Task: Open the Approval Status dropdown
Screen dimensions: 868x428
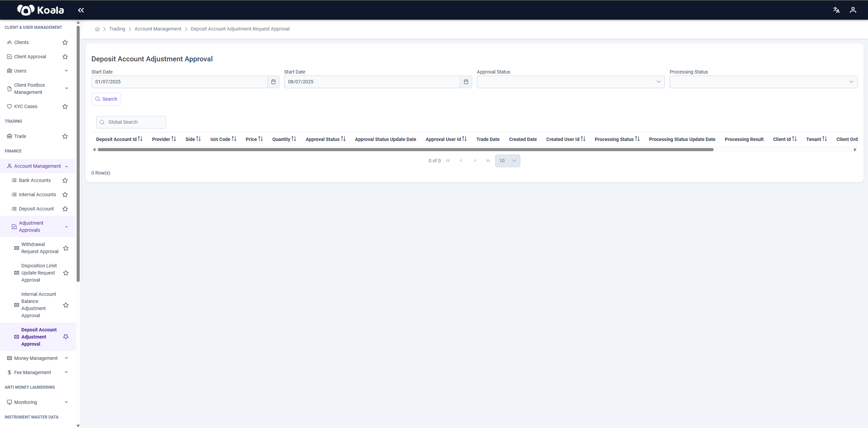Action: 571,82
